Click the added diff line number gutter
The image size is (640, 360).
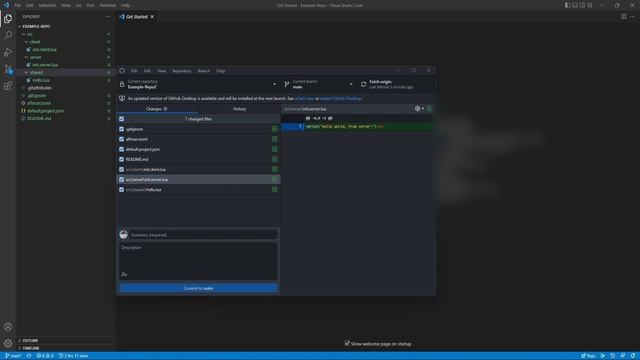click(293, 127)
